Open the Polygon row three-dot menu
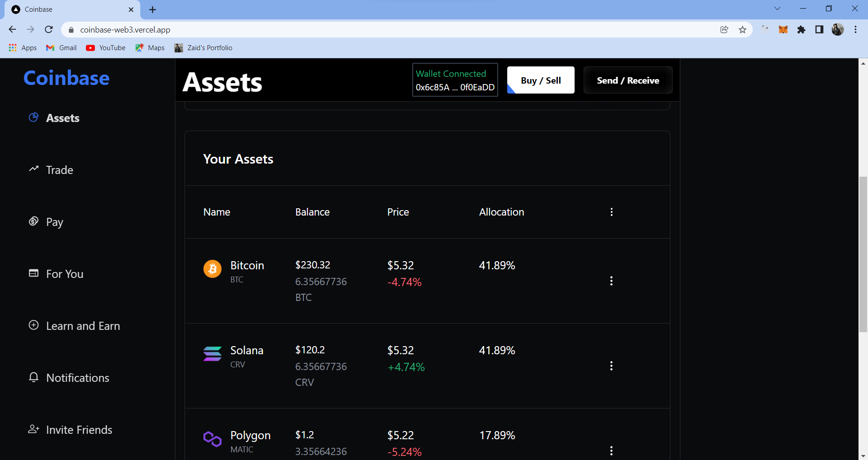Viewport: 868px width, 460px height. coord(611,451)
